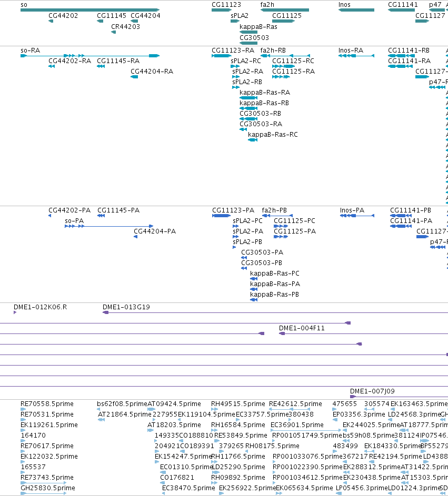Click the fa2h gene bar
Image resolution: width=448 pixels, height=496 pixels.
[x=285, y=10]
